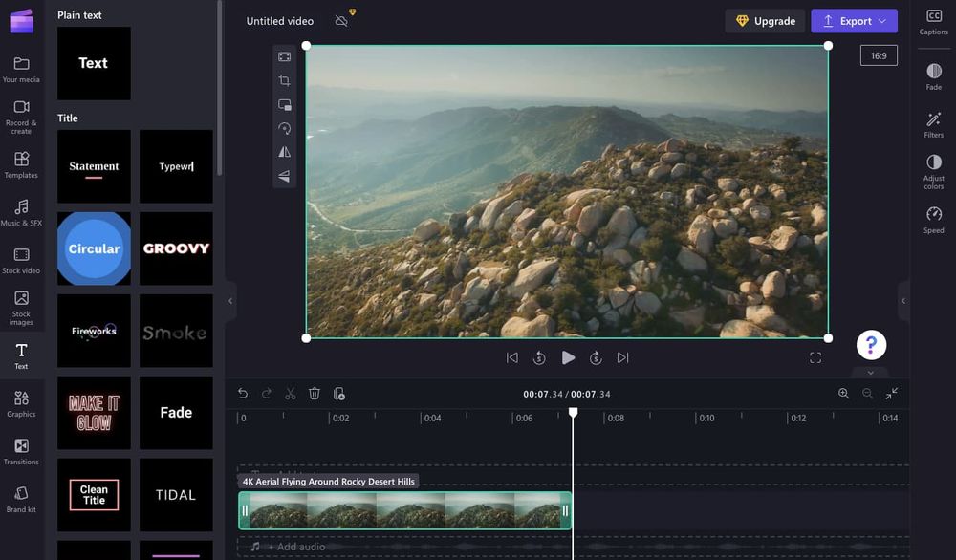Open the Captions panel
Image resolution: width=956 pixels, height=560 pixels.
pyautogui.click(x=933, y=23)
